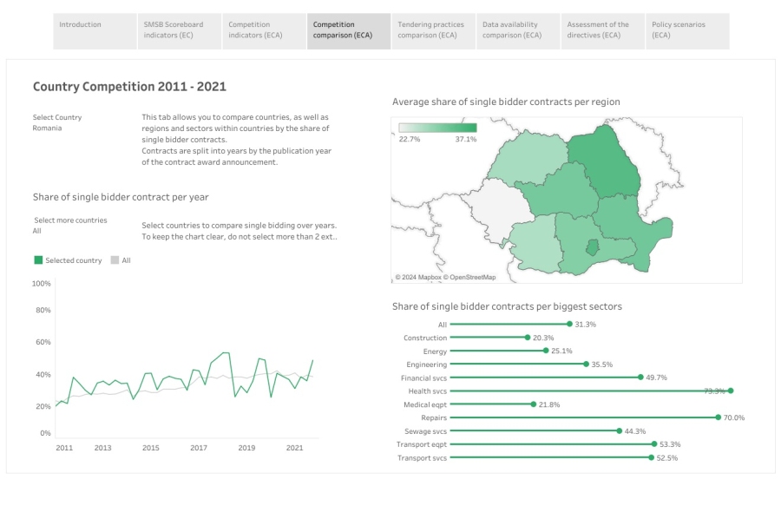The height and width of the screenshot is (532, 781).
Task: Open Assessment of the directives tab
Action: tap(602, 30)
